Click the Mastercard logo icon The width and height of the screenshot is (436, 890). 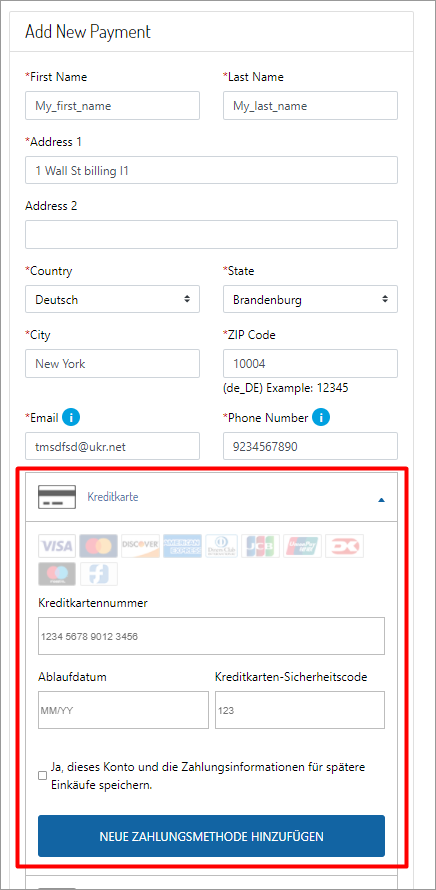click(99, 546)
